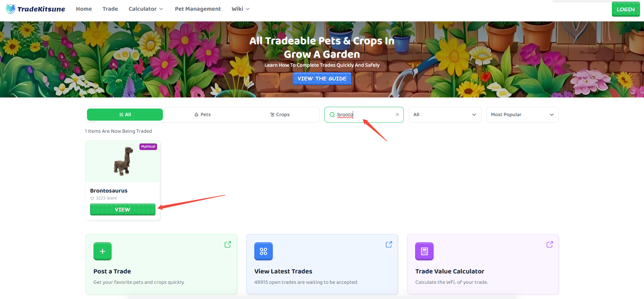Click the TradeKitsune brand name
The height and width of the screenshot is (299, 644).
pyautogui.click(x=41, y=9)
